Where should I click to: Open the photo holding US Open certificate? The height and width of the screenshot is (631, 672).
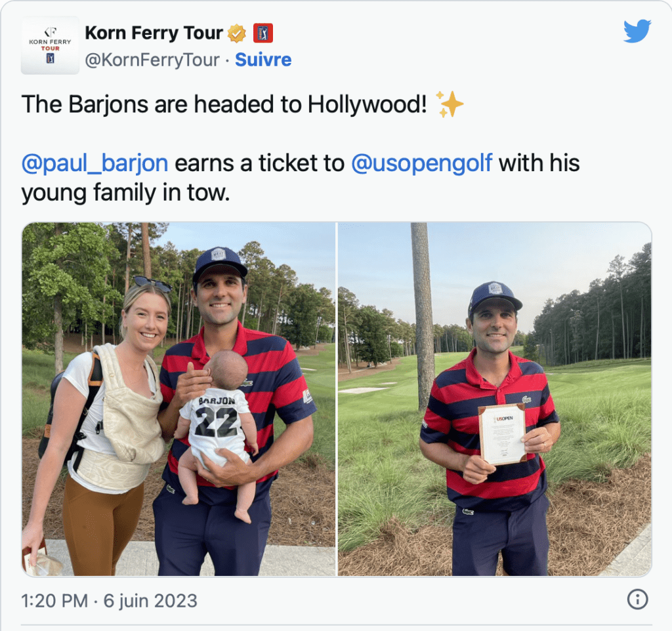pyautogui.click(x=495, y=399)
